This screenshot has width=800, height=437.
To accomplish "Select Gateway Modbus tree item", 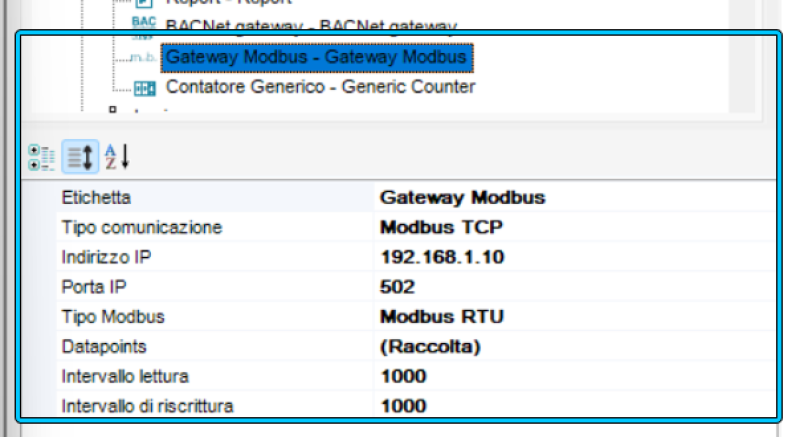I will (317, 57).
